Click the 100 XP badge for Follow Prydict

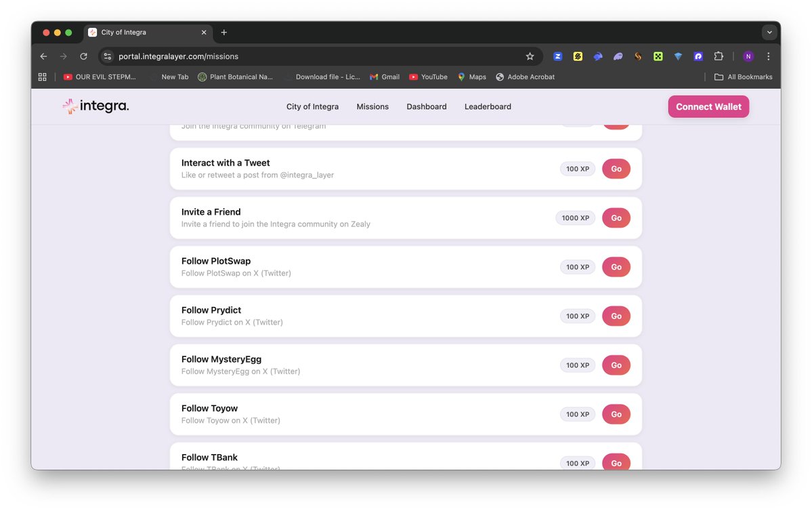pyautogui.click(x=578, y=316)
